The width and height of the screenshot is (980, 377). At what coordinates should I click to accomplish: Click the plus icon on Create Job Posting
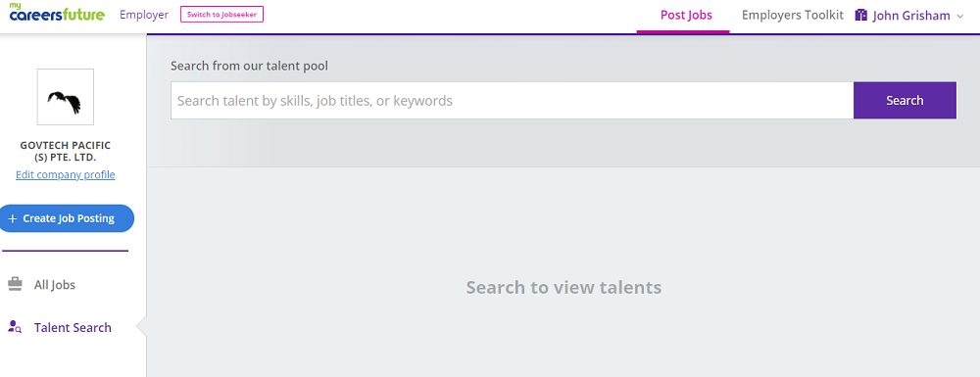coord(13,219)
